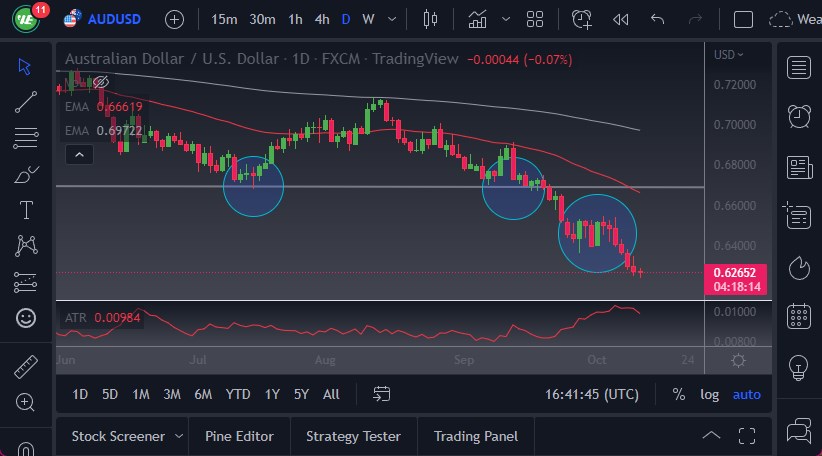This screenshot has height=456, width=822.
Task: Open the Stock Screener tab
Action: [x=118, y=436]
